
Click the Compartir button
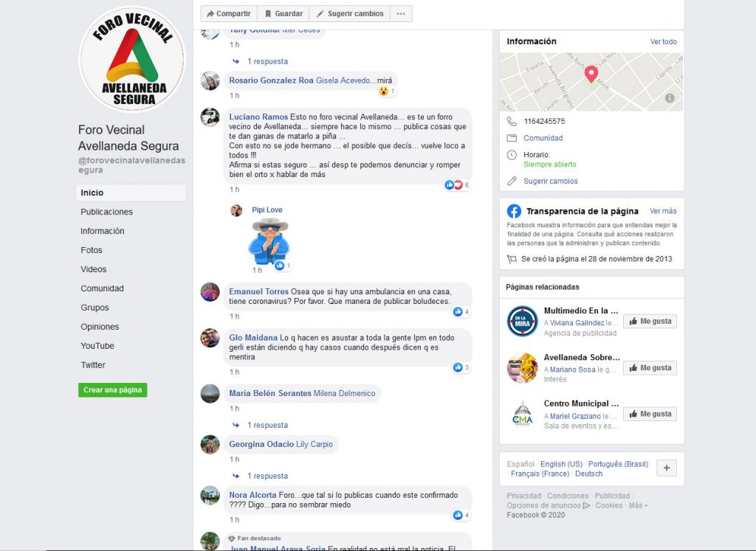[229, 13]
